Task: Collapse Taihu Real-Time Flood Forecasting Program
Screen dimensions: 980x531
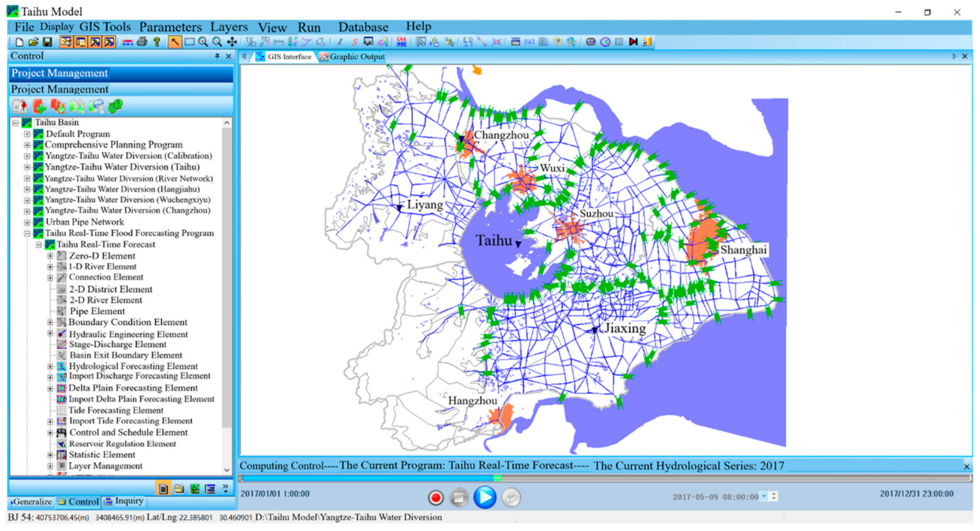Action: 27,233
